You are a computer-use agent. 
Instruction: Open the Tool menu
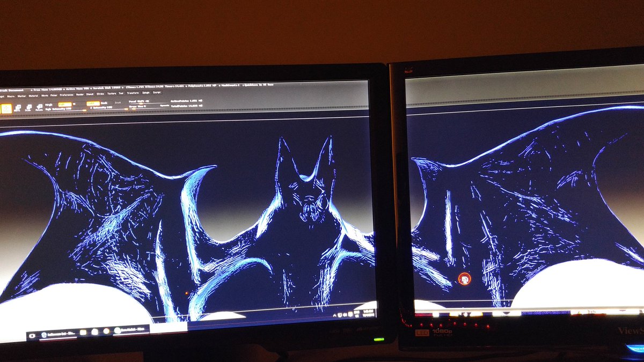tap(121, 93)
